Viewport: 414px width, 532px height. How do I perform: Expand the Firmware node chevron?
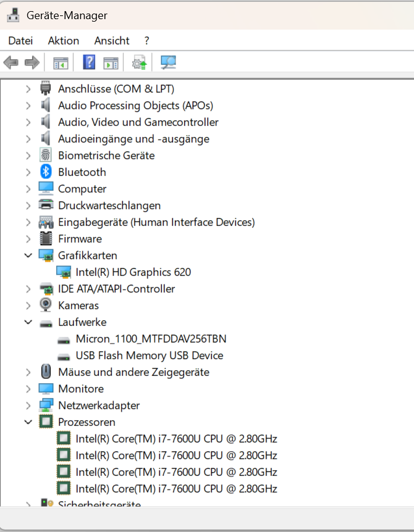coord(28,239)
